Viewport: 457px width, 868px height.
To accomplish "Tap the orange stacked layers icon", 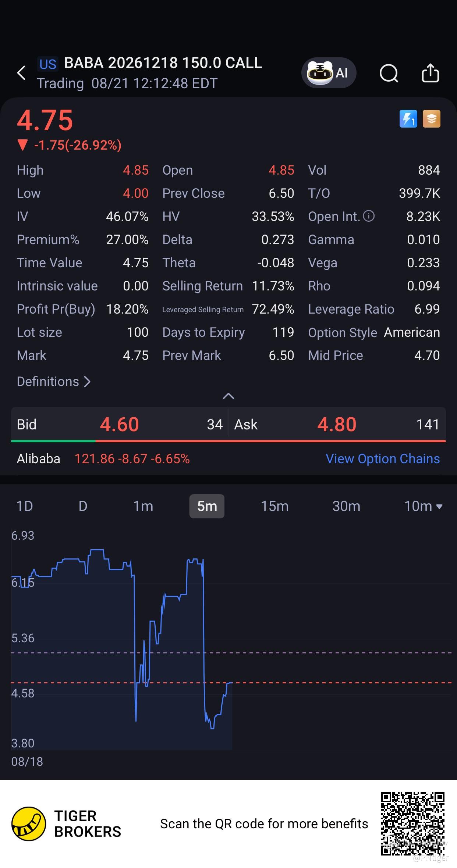I will coord(432,119).
